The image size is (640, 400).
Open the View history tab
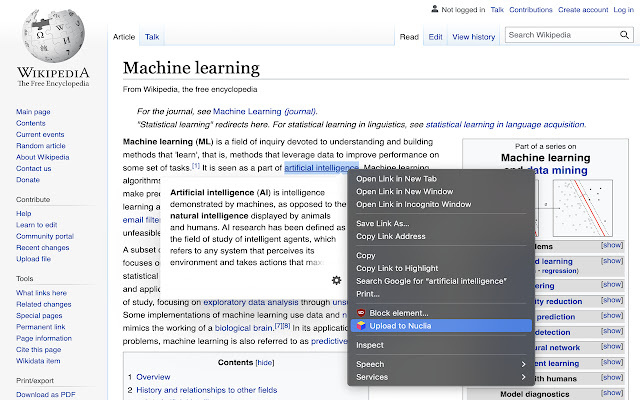[x=473, y=37]
